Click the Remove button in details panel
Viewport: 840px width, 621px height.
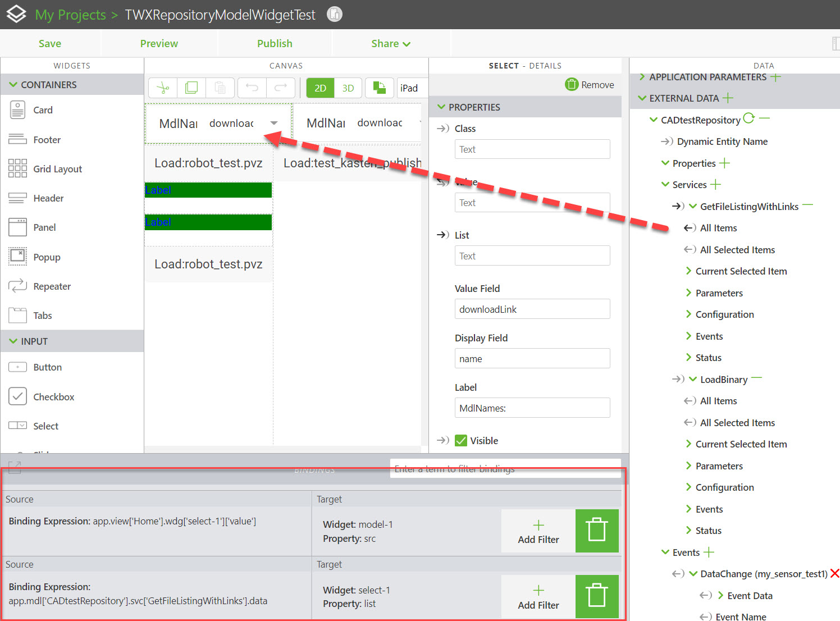point(590,85)
